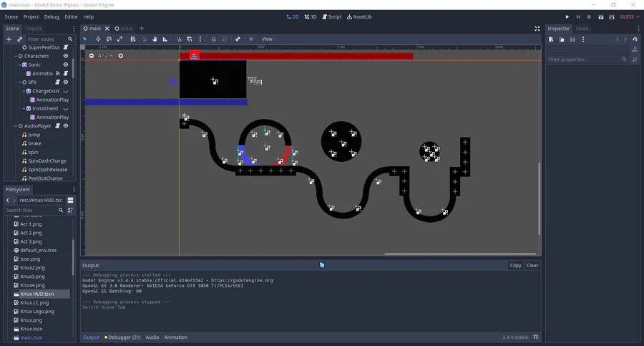Load resource in Inspector folder icon

(562, 39)
